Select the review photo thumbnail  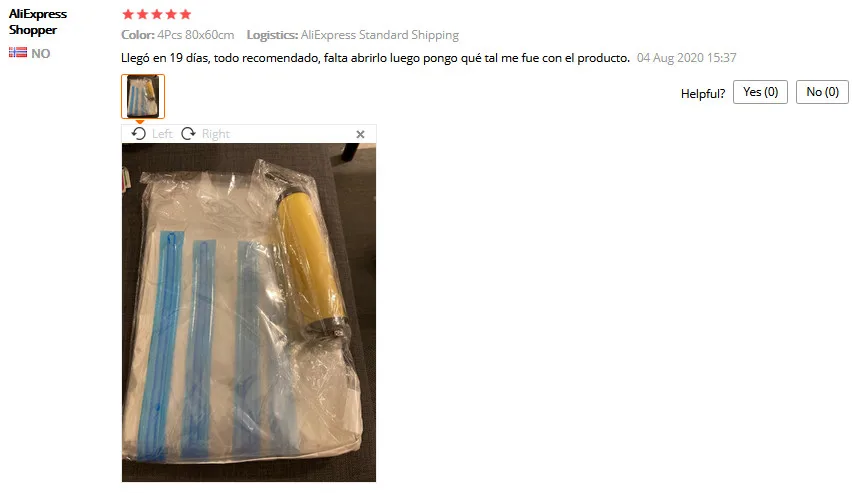click(x=143, y=96)
